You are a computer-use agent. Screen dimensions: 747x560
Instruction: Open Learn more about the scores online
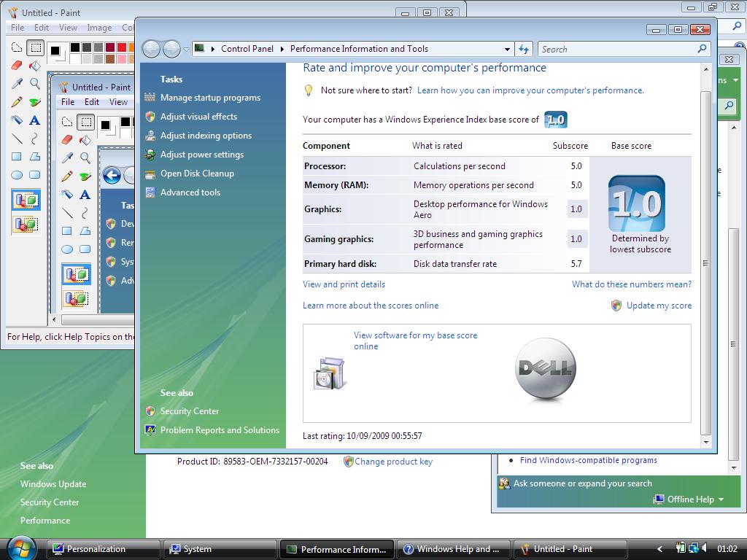click(371, 306)
